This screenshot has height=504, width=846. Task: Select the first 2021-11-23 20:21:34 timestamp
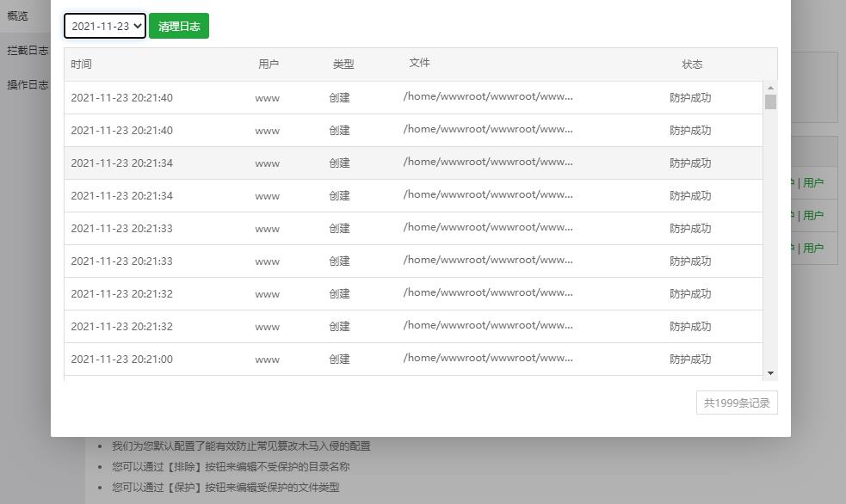point(122,163)
